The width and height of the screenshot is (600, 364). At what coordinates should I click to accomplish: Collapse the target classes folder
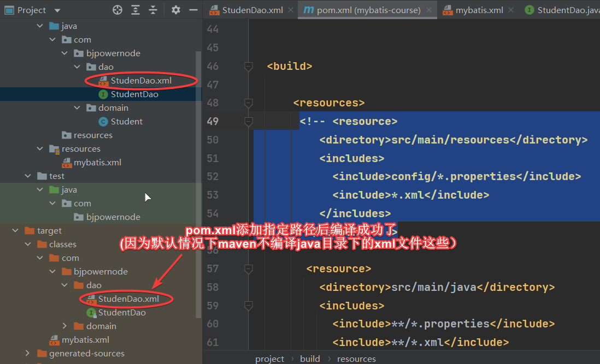pos(27,244)
